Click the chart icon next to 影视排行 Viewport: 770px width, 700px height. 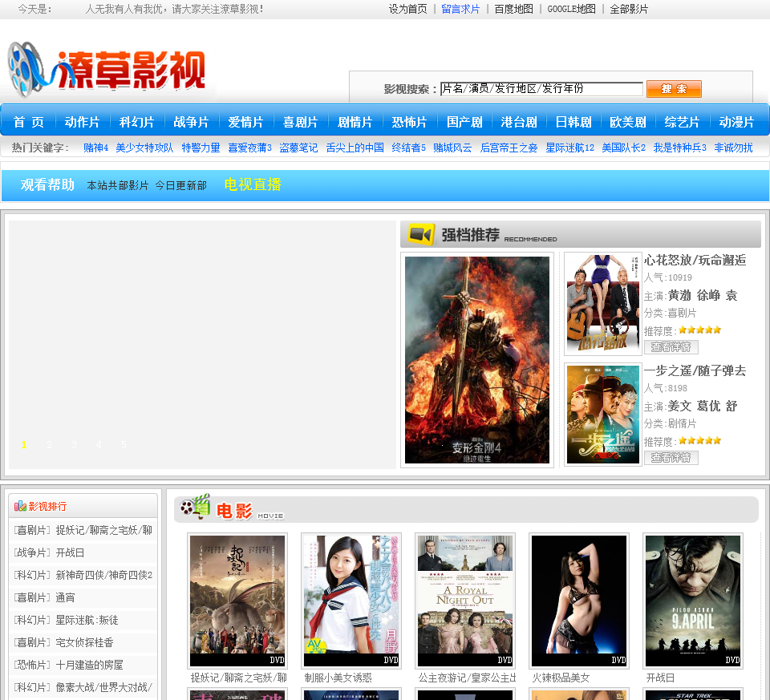pos(20,506)
